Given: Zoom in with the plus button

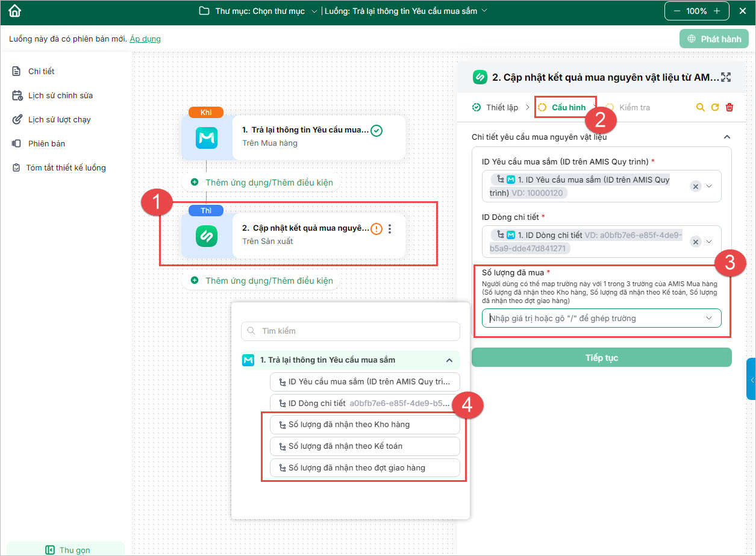Looking at the screenshot, I should click(716, 11).
